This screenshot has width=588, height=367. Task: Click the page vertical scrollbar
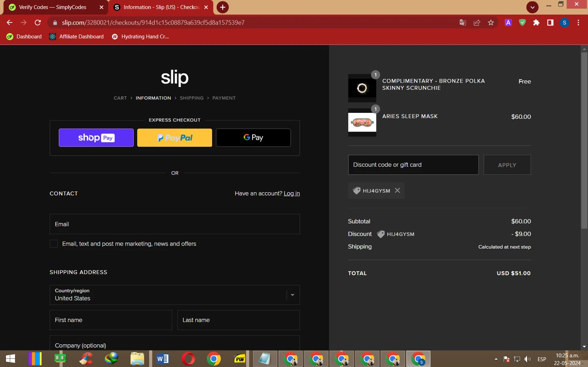tap(584, 140)
